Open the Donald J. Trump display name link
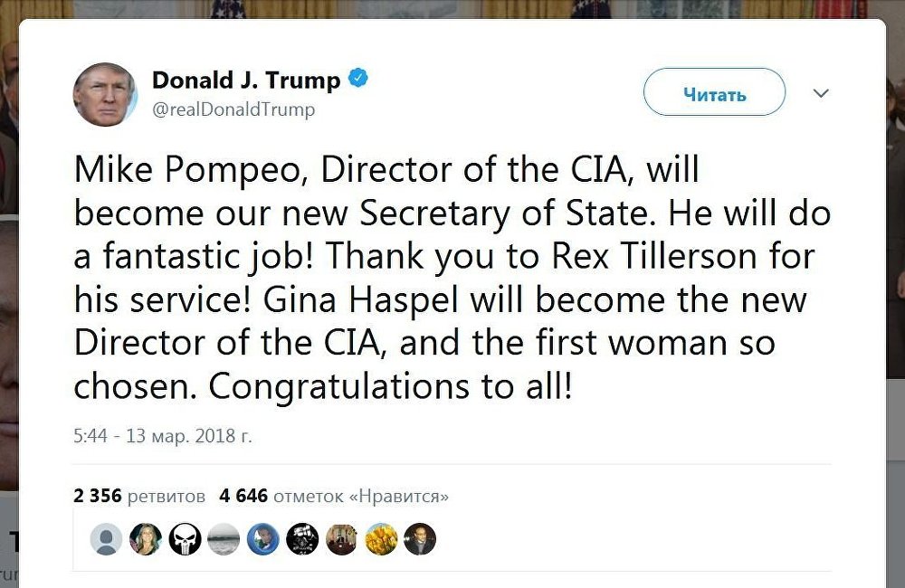Image resolution: width=905 pixels, height=588 pixels. (246, 81)
